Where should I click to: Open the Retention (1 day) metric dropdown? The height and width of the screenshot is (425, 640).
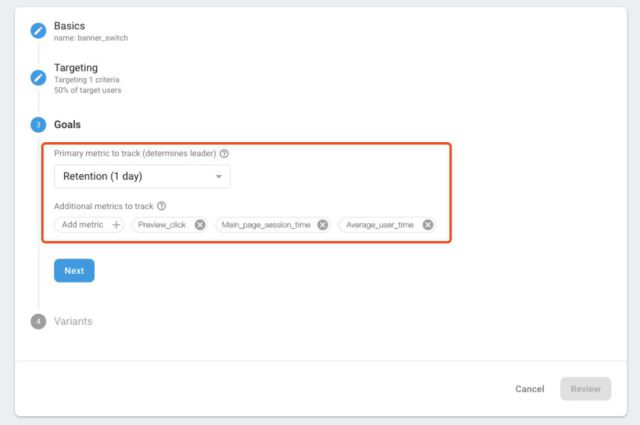[x=141, y=177]
